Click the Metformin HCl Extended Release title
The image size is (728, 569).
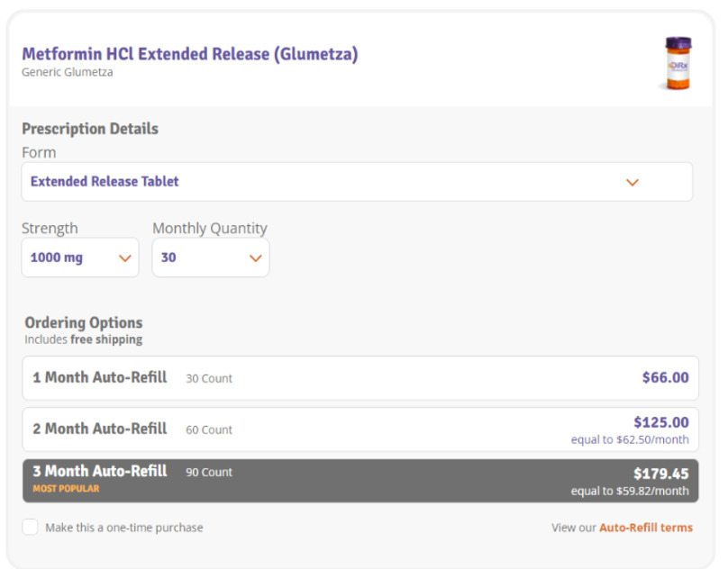(x=189, y=54)
